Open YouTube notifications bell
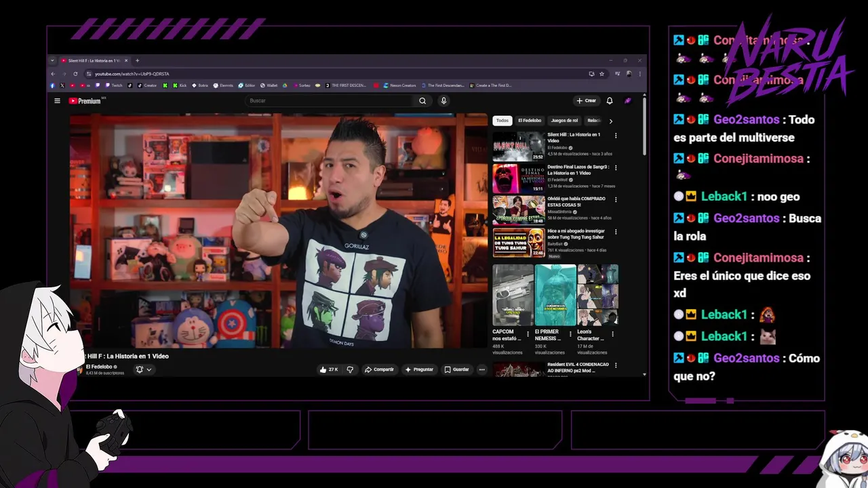This screenshot has width=868, height=488. (x=610, y=101)
